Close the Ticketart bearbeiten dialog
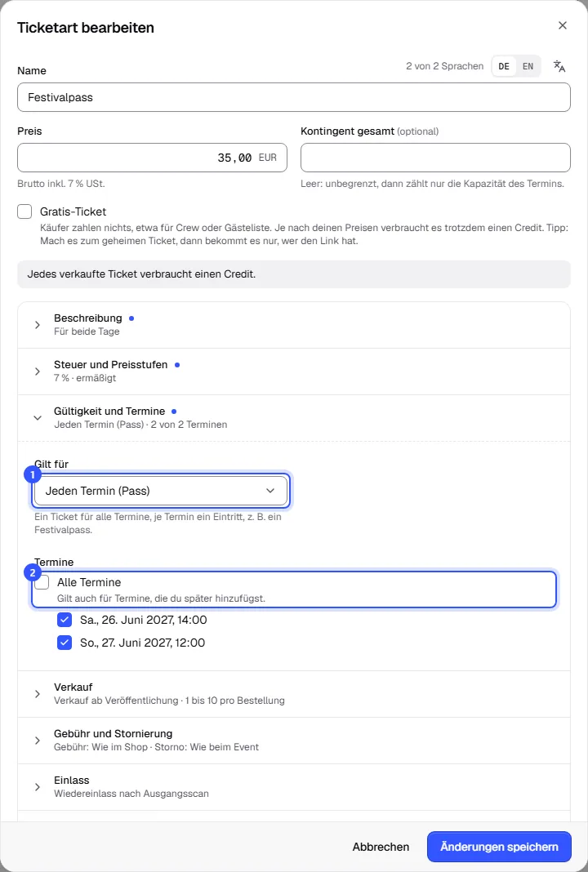The width and height of the screenshot is (588, 872). point(563,25)
